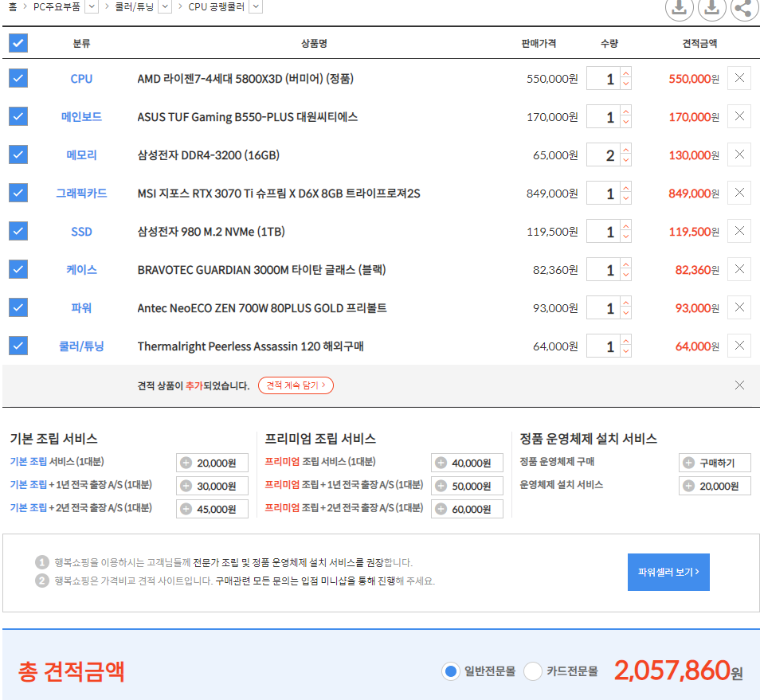Screen dimensions: 760x700
Task: Click product name Antec NeoECO ZEN 700W
Action: [x=262, y=308]
